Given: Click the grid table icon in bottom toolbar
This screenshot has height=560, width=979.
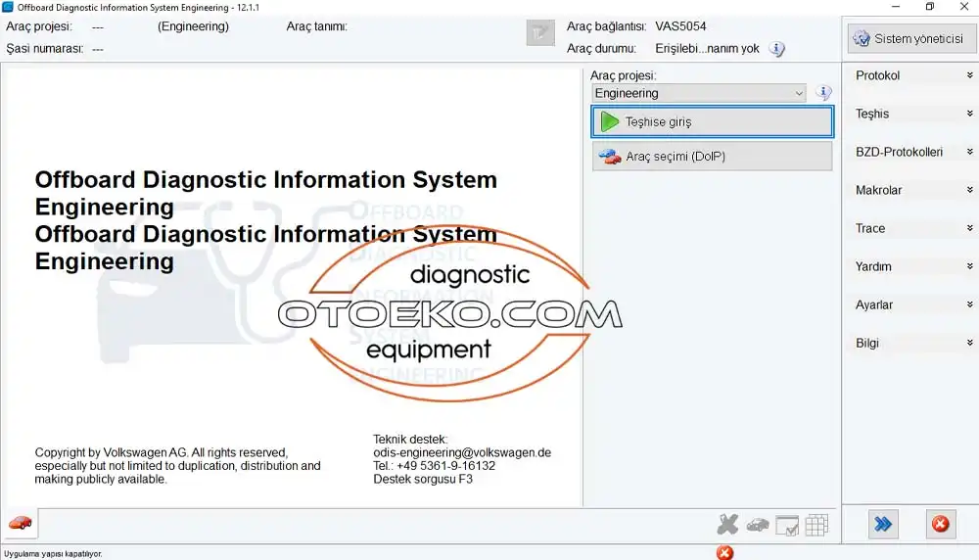Looking at the screenshot, I should (816, 525).
